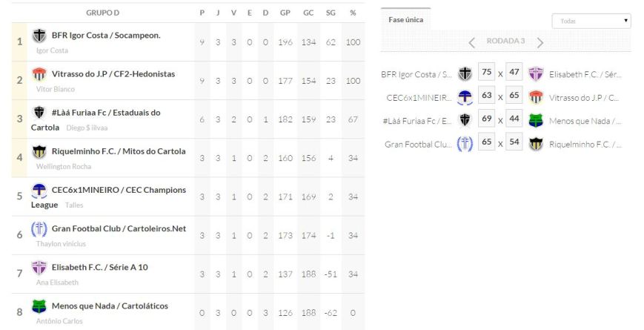Open Gran Football Club / Cartoleiros.Net team link
The height and width of the screenshot is (330, 644).
[x=119, y=228]
